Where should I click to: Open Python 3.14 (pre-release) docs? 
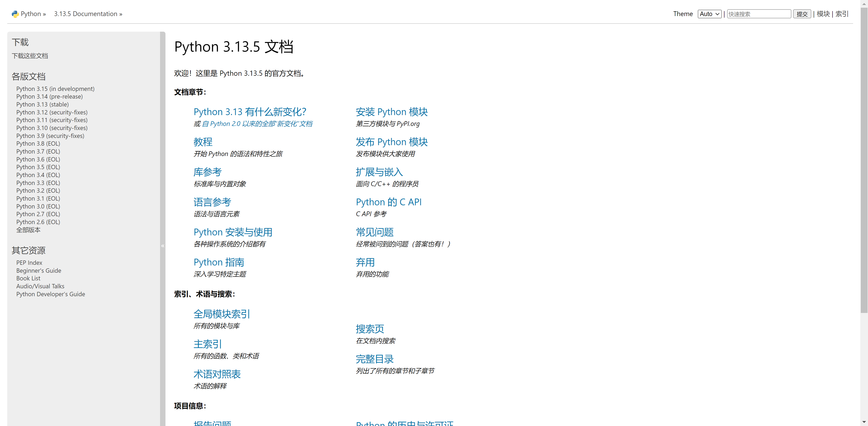coord(50,96)
